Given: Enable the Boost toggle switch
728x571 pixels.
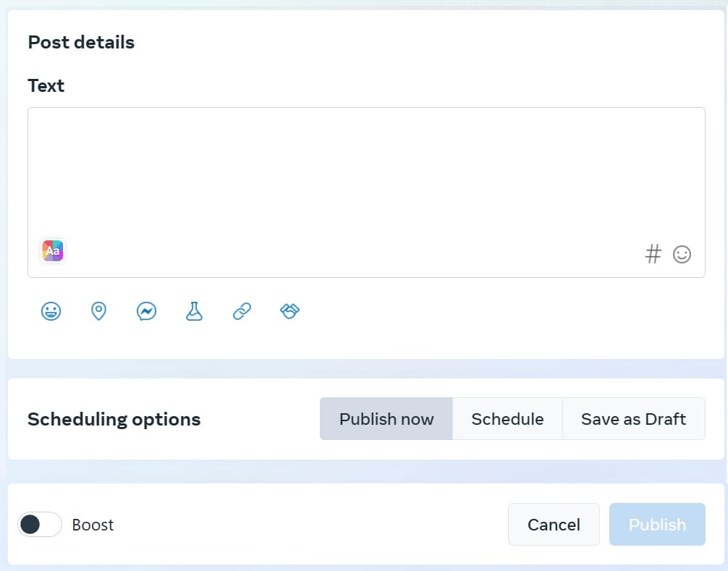Looking at the screenshot, I should tap(40, 525).
